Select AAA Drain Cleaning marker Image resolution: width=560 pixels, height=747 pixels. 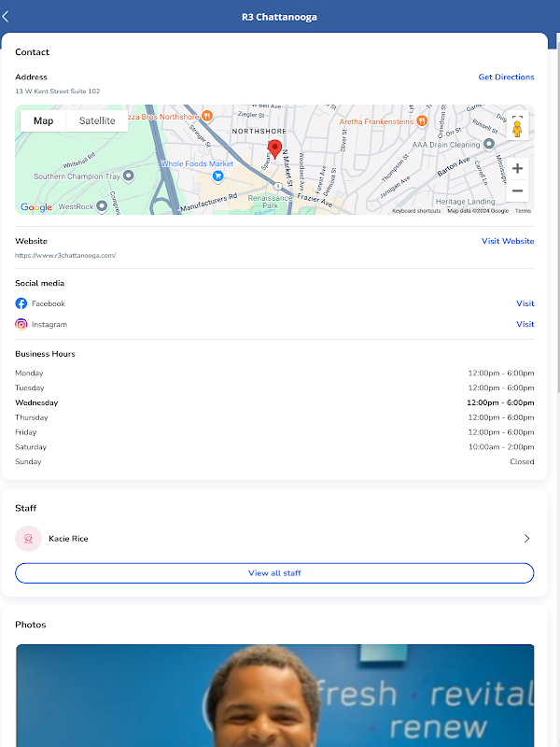pos(489,144)
